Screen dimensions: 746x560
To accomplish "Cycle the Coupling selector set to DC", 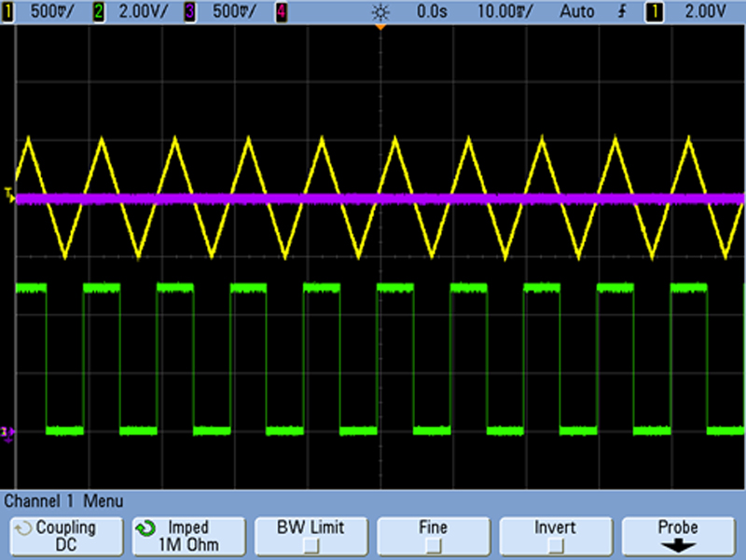I will 65,535.
